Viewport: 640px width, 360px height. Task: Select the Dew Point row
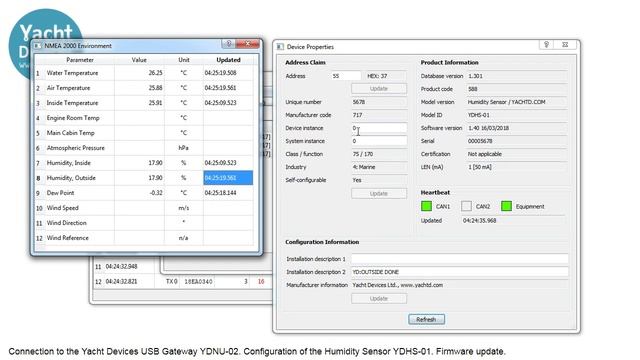[x=144, y=193]
